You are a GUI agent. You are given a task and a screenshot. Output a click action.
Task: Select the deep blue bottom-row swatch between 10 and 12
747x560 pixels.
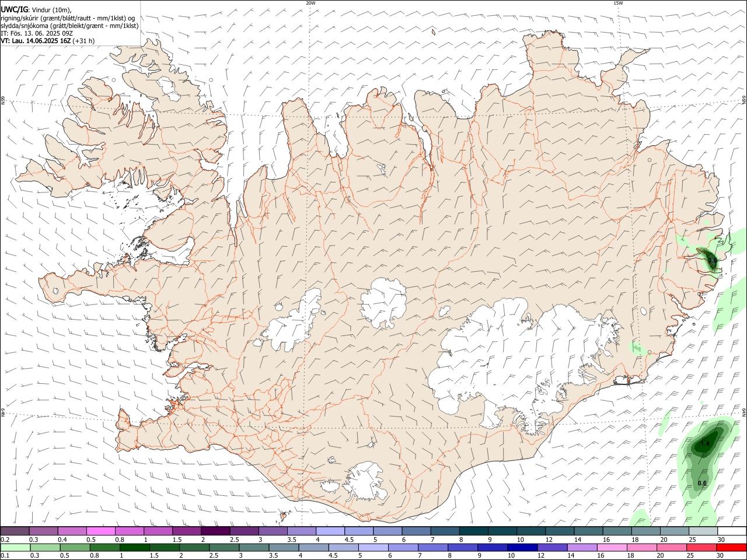click(x=522, y=548)
